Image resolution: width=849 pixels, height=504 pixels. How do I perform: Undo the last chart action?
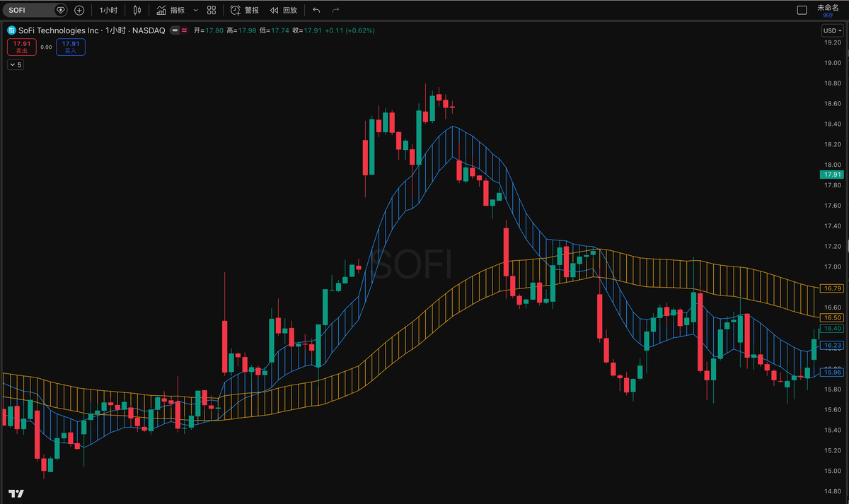click(x=316, y=11)
